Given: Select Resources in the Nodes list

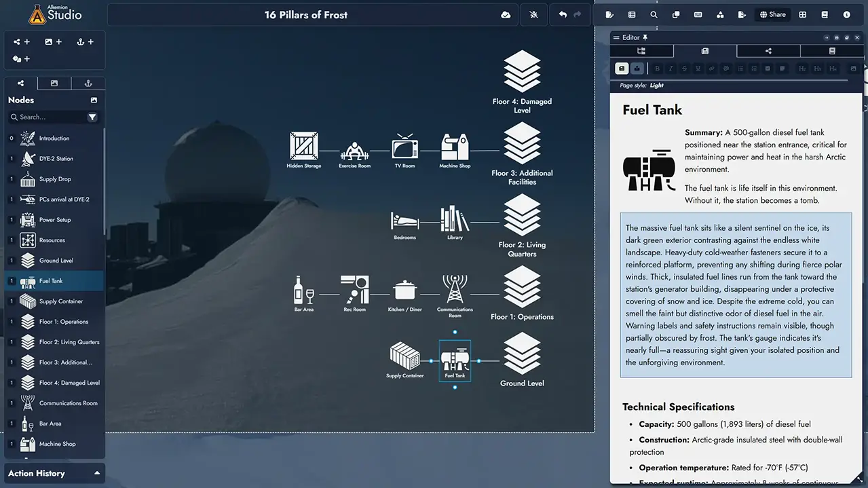Looking at the screenshot, I should click(x=54, y=240).
